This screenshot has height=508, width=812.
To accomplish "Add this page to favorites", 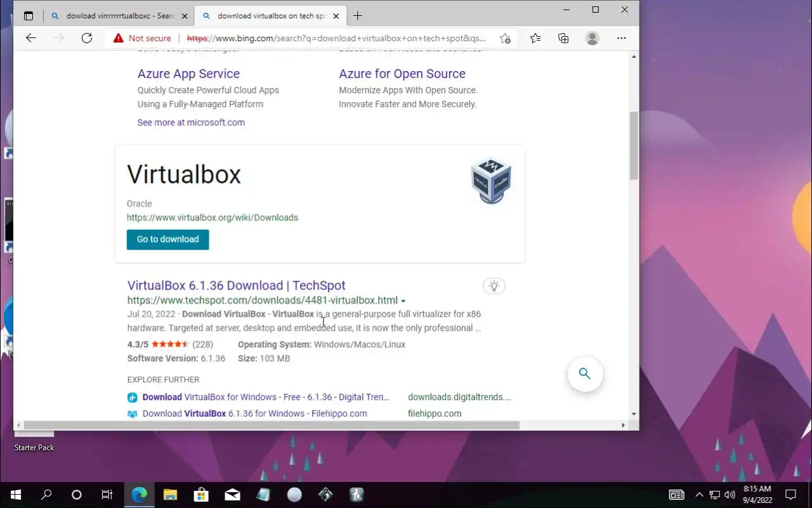I will point(505,38).
